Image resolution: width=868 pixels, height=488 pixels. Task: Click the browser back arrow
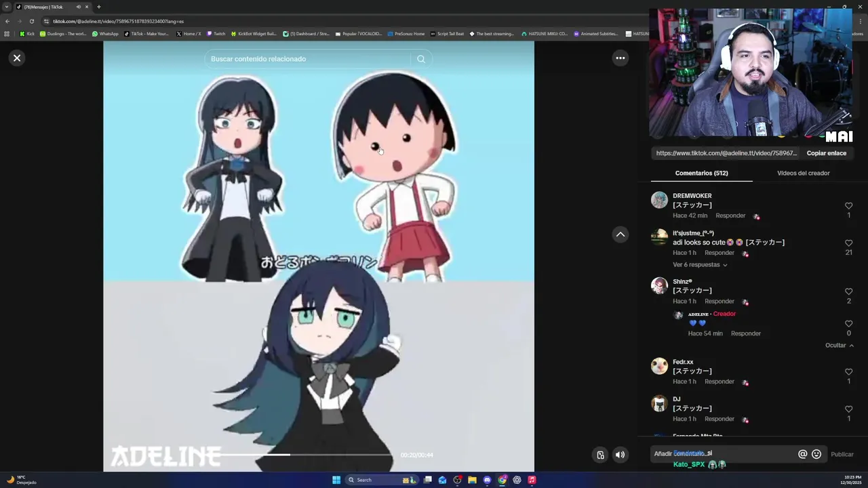[x=7, y=21]
